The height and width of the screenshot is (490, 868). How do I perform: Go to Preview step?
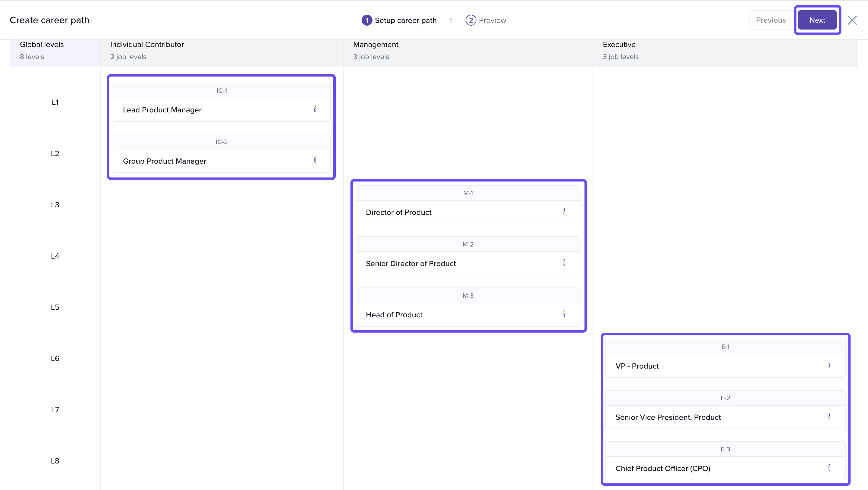(486, 20)
